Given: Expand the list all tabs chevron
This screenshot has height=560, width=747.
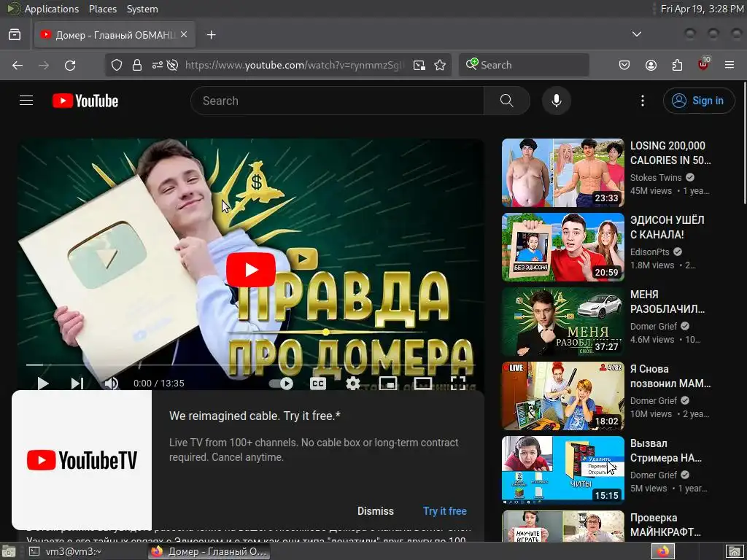Looking at the screenshot, I should pyautogui.click(x=636, y=34).
